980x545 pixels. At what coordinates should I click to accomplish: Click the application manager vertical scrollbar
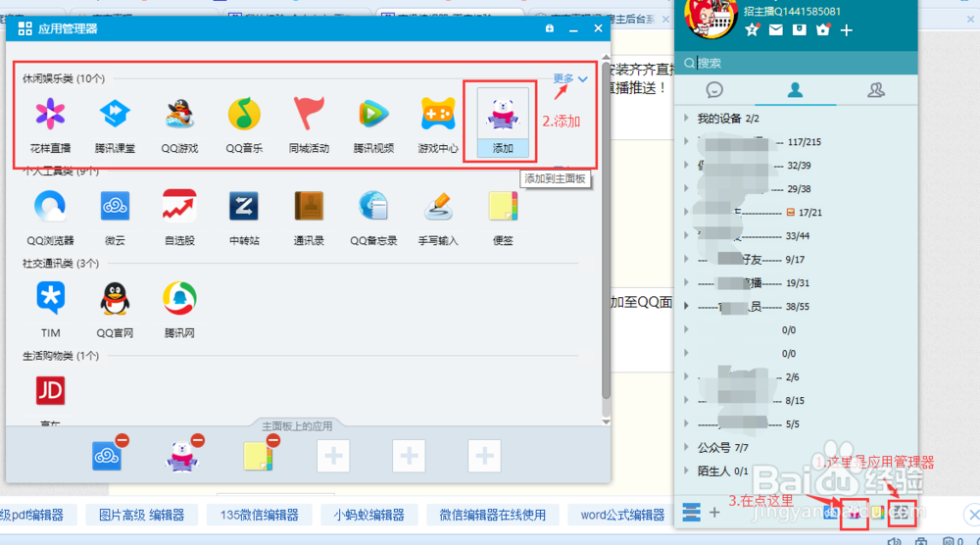(x=606, y=231)
